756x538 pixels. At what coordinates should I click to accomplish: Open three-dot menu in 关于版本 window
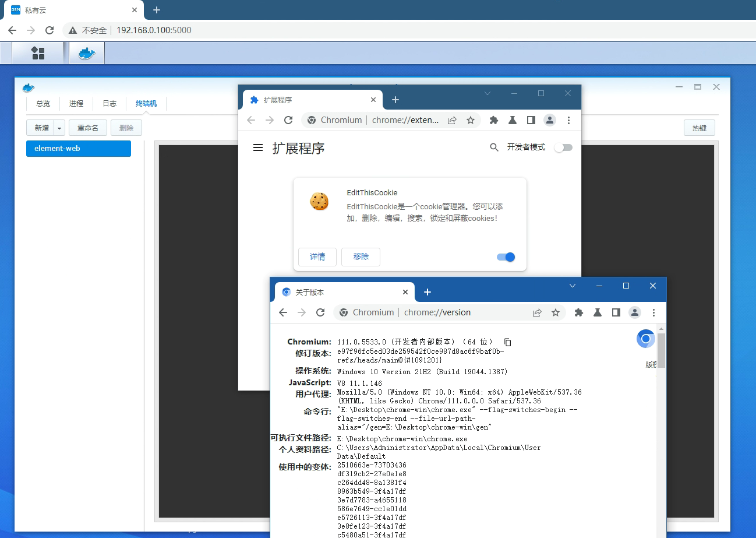[x=654, y=312]
